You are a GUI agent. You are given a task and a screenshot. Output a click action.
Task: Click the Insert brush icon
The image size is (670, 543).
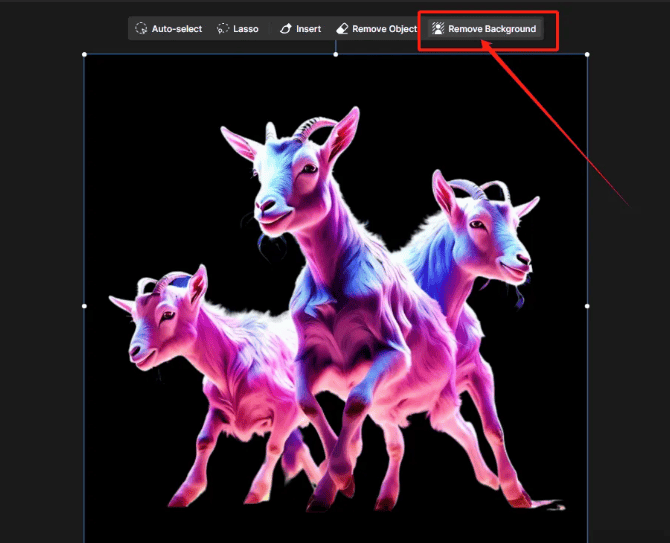(286, 29)
